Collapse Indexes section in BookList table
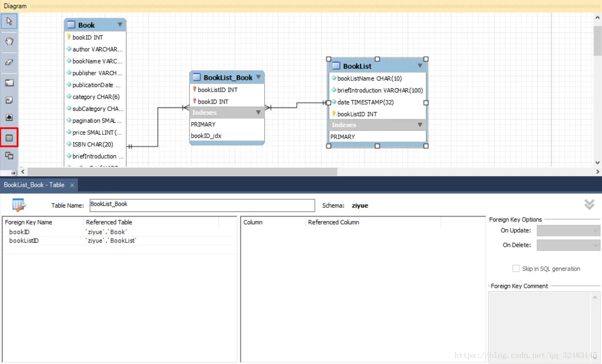Screen dimensions: 602x364 419,125
